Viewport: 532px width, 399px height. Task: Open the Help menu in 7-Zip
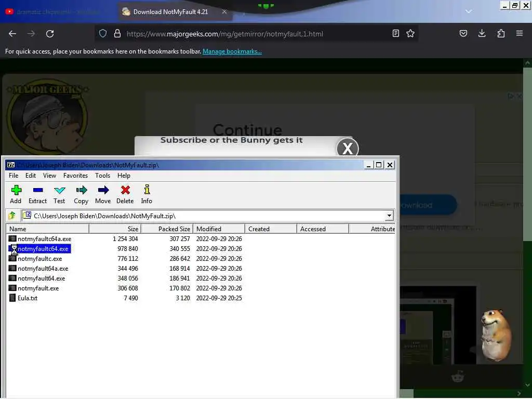[x=124, y=176]
